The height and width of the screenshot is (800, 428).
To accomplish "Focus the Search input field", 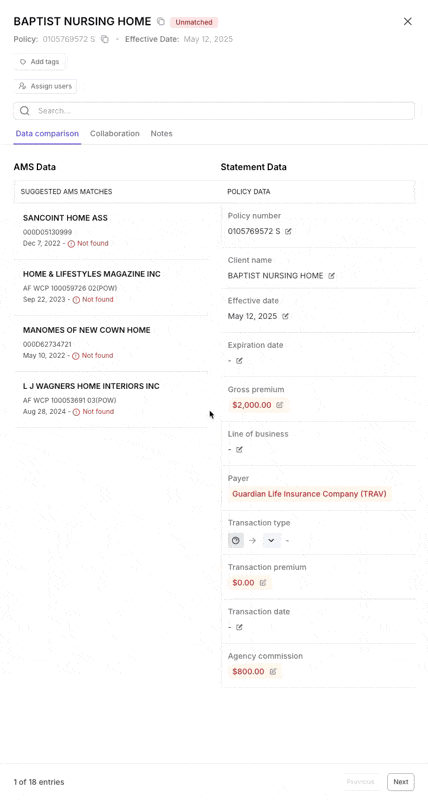I will 214,111.
